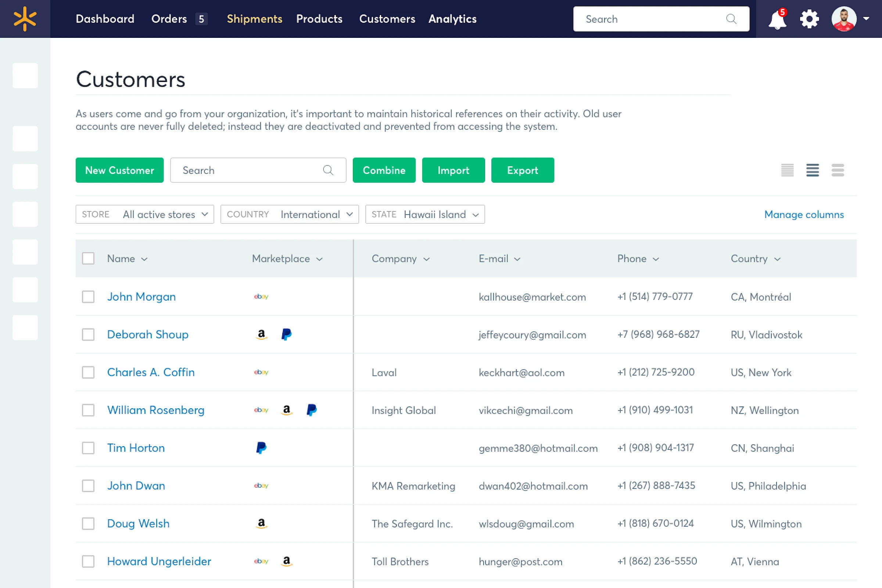Click the customer search input field
Viewport: 882px width, 588px height.
coord(250,170)
